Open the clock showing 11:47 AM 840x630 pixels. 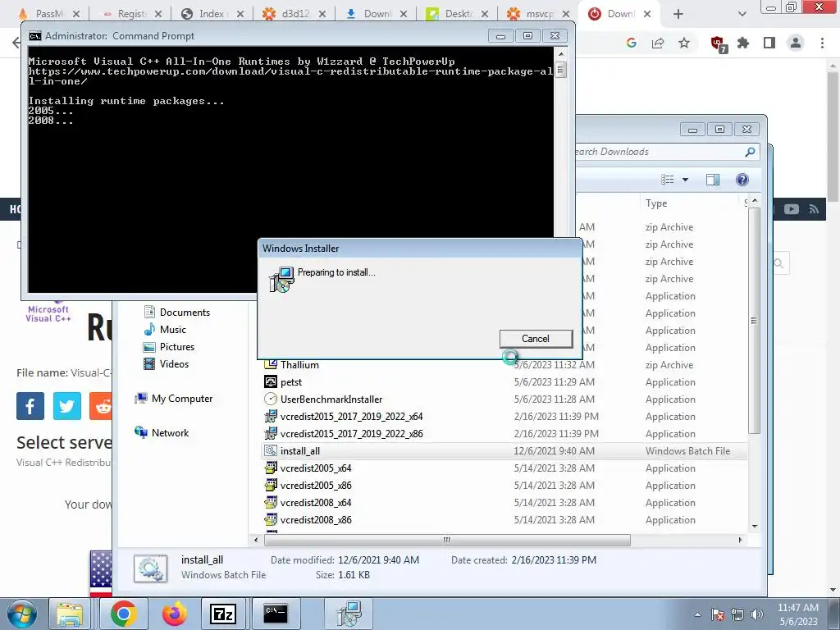[x=798, y=614]
